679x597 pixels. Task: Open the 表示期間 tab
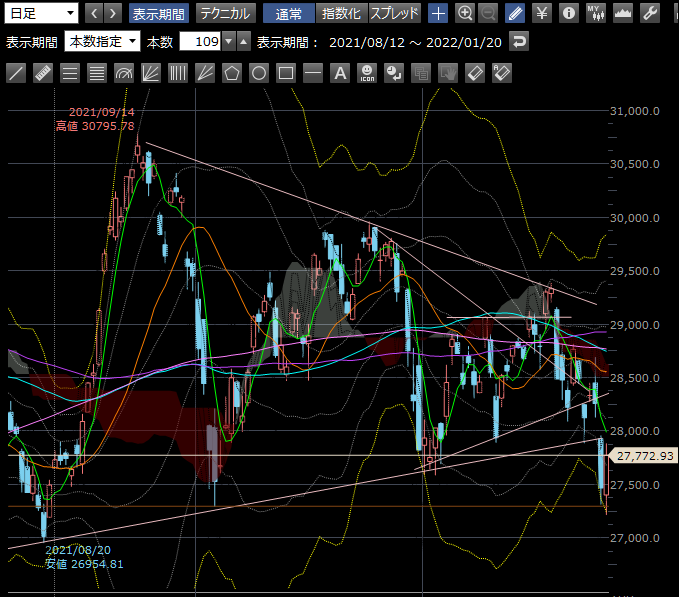tap(158, 13)
